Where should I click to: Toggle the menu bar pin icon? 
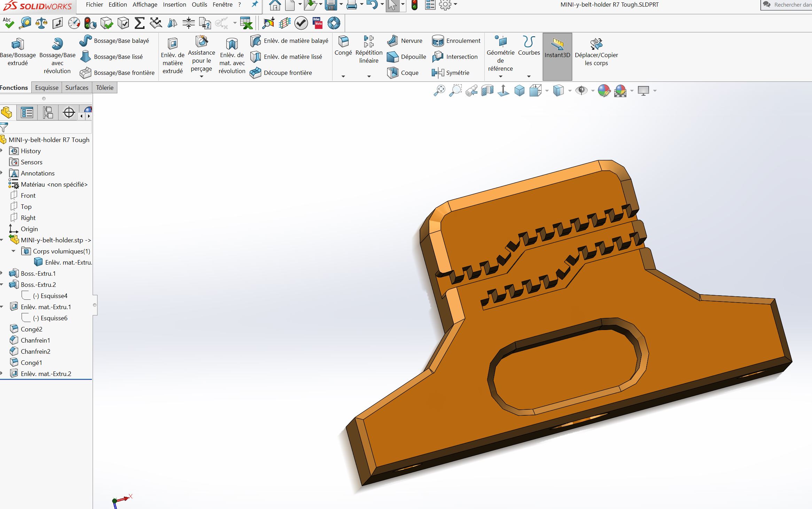pos(255,5)
